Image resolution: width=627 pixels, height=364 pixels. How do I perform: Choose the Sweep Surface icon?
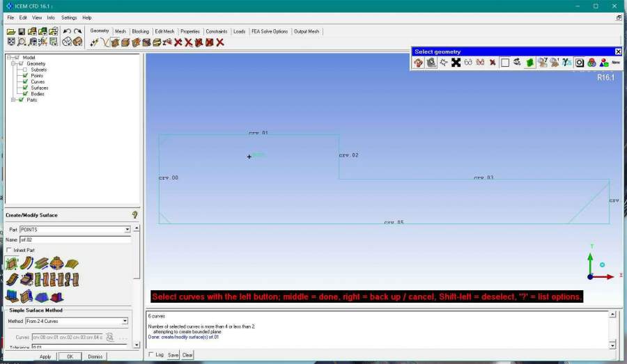(41, 263)
